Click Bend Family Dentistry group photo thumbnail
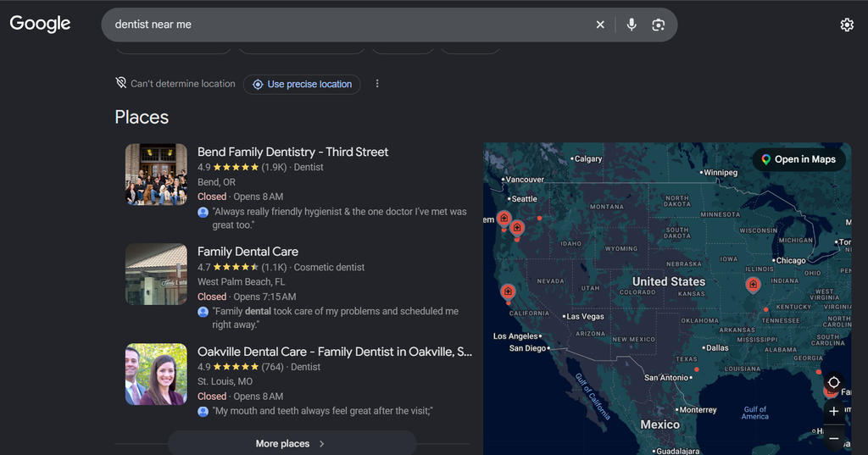The image size is (868, 455). (x=156, y=175)
